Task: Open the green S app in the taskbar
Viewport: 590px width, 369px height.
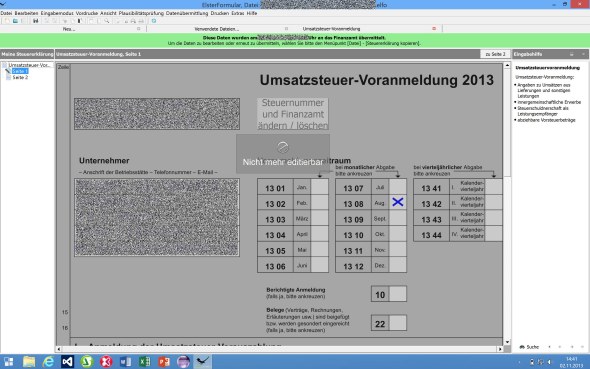Action: [x=87, y=362]
